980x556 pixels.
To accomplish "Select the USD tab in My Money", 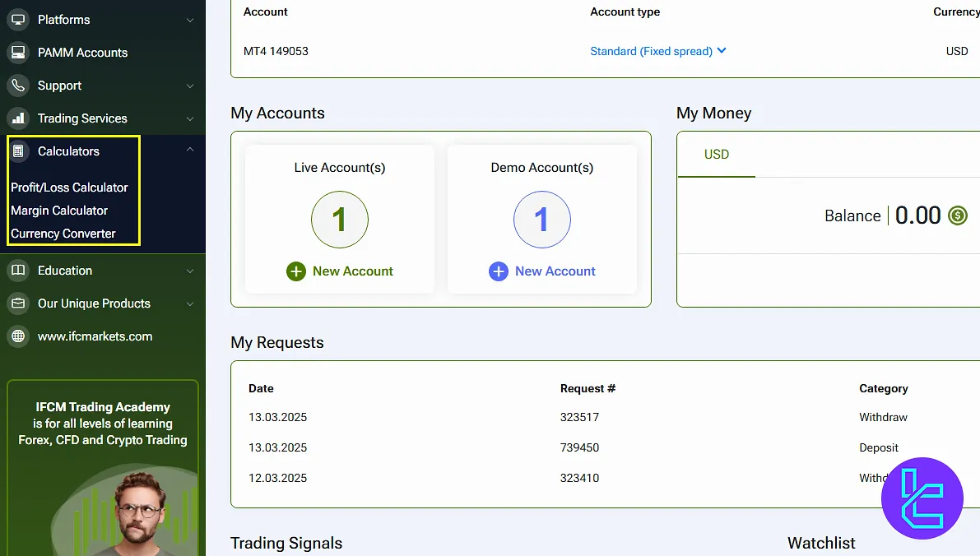I will point(716,155).
